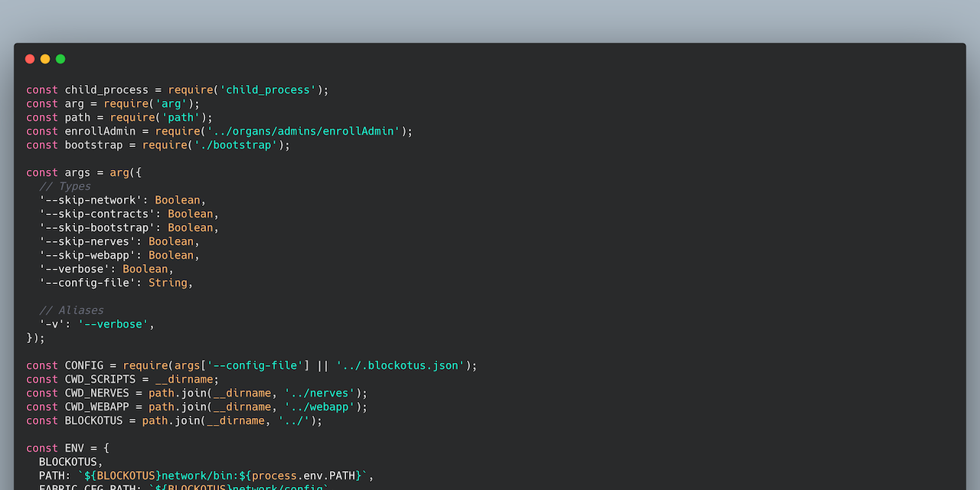Click the './bootstrap' string
The width and height of the screenshot is (980, 490).
236,145
